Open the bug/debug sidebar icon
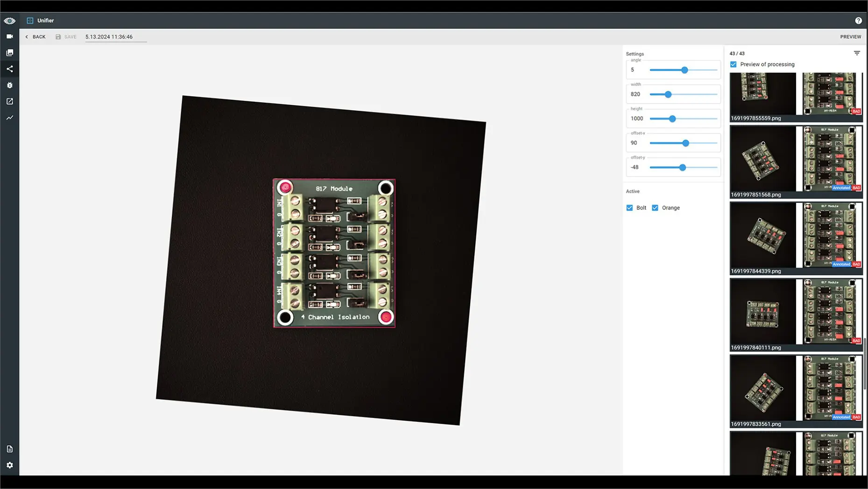The image size is (868, 489). click(9, 85)
